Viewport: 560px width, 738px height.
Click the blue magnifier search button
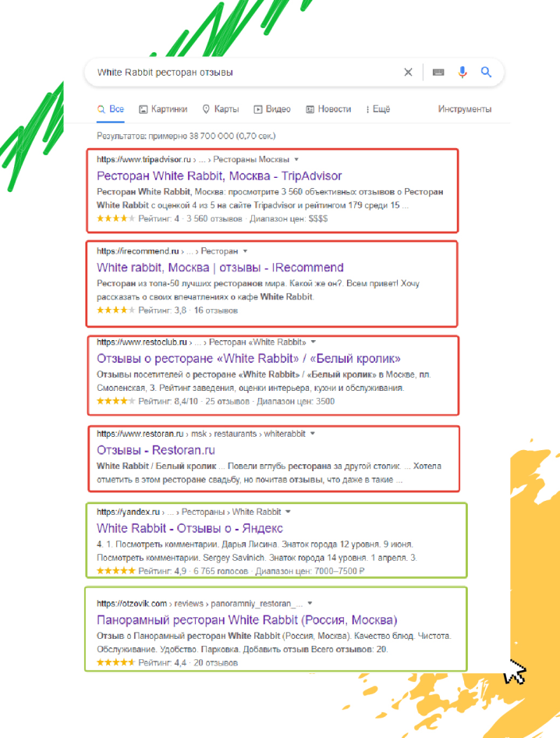coord(486,72)
